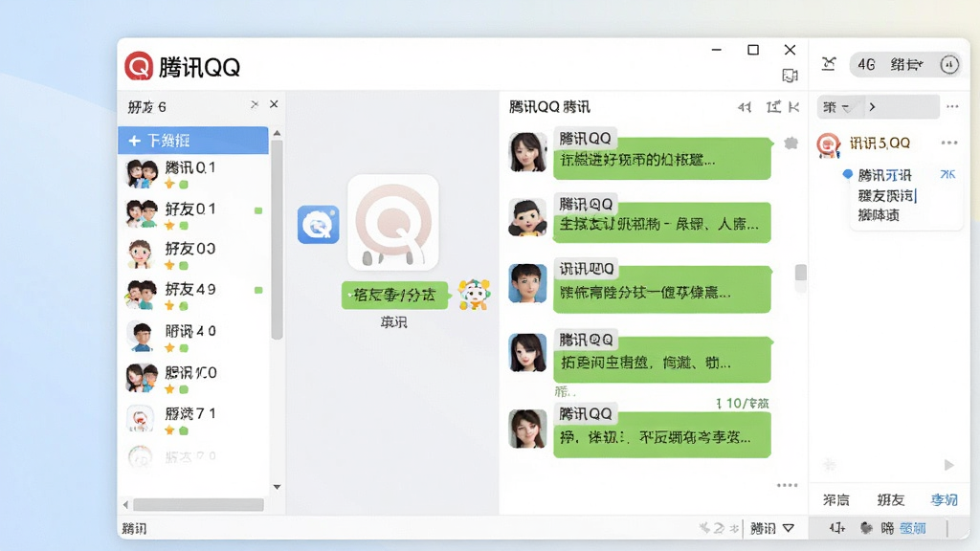Toggle the star under 腾讯 0.1

coord(169,185)
